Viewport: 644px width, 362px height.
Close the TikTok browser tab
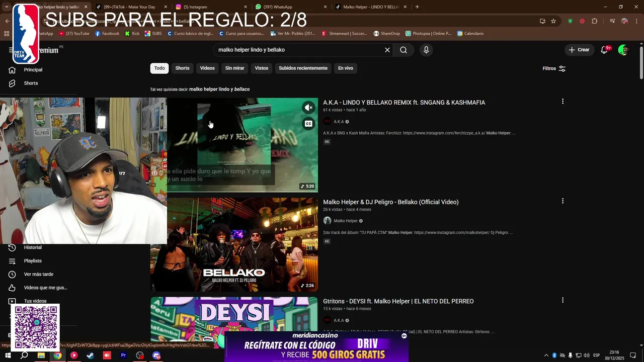coord(166,7)
